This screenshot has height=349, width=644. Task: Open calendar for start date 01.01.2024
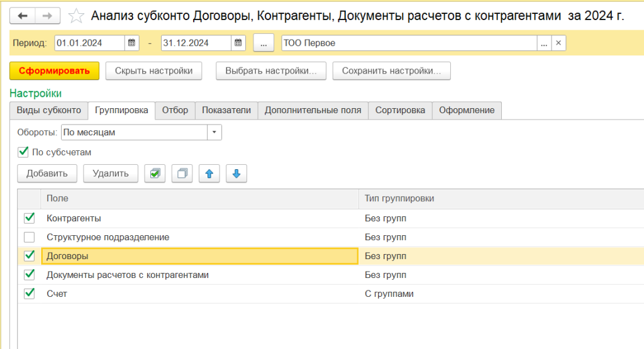132,43
